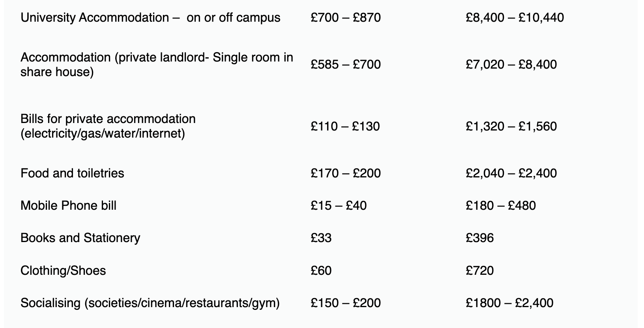644x328 pixels.
Task: Click the University Accommodation row label
Action: pyautogui.click(x=150, y=18)
